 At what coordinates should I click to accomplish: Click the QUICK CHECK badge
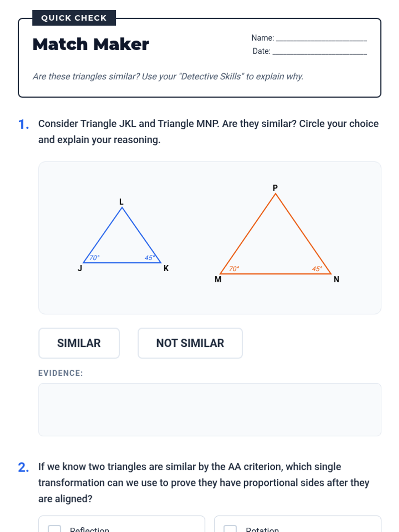coord(74,18)
